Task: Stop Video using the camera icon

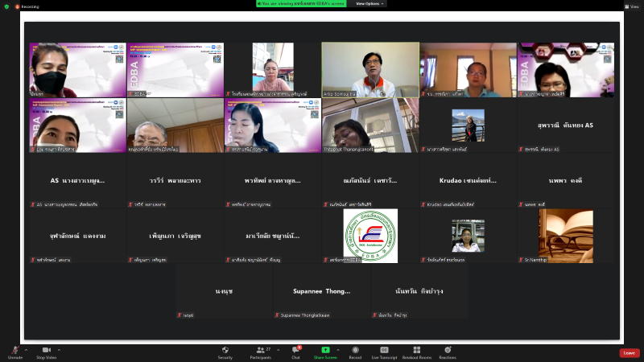Action: pyautogui.click(x=47, y=350)
